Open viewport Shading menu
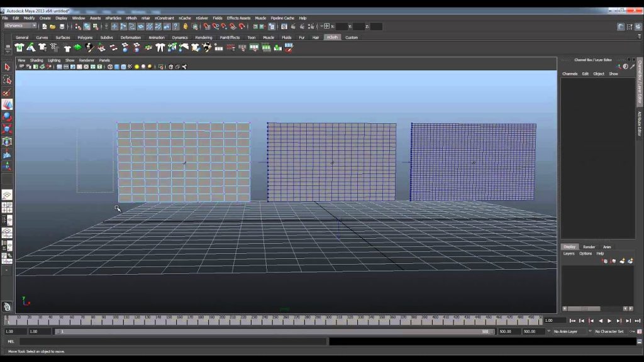The height and width of the screenshot is (362, 644). [x=36, y=60]
